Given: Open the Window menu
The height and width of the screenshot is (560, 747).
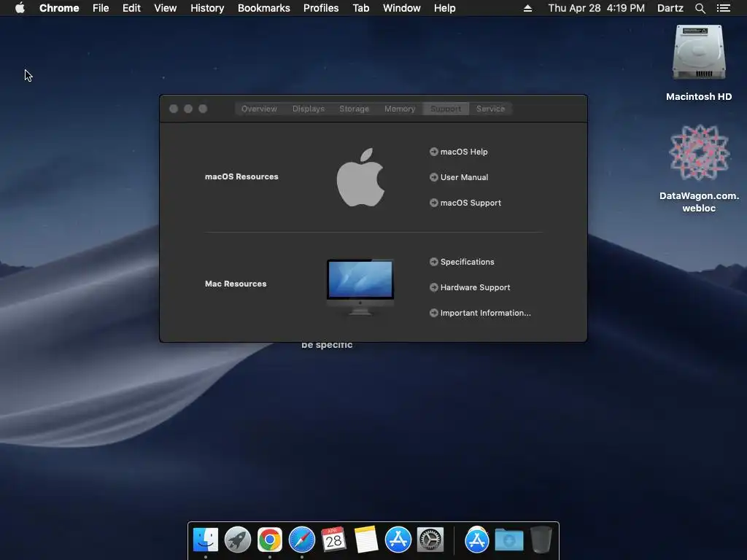Looking at the screenshot, I should [x=402, y=8].
